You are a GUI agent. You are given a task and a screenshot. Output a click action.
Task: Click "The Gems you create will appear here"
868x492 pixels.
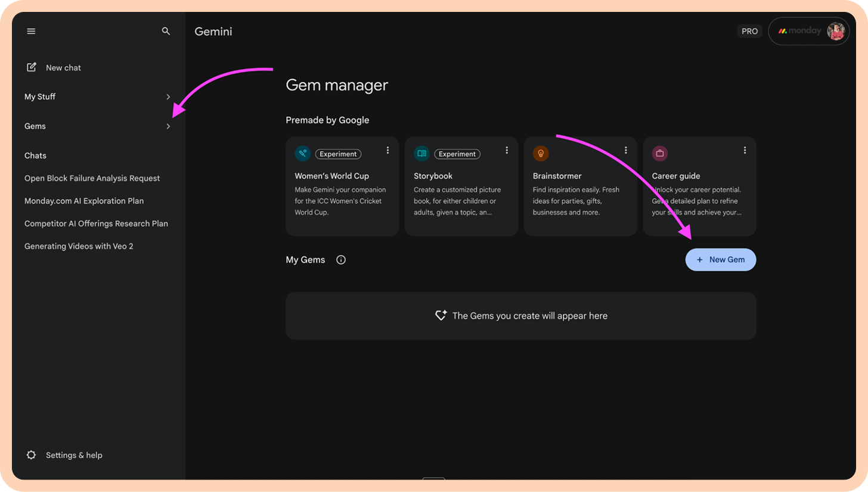530,316
